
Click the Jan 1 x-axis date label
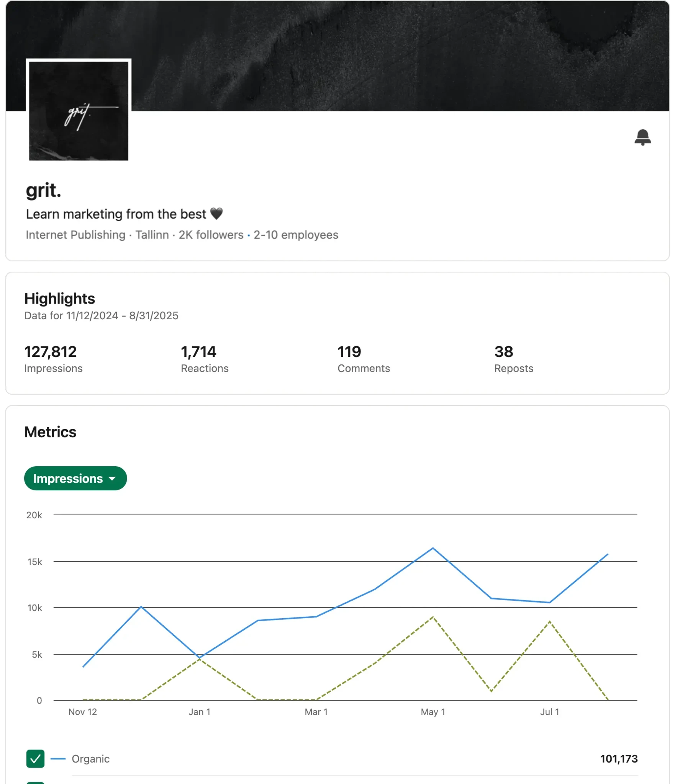[199, 712]
